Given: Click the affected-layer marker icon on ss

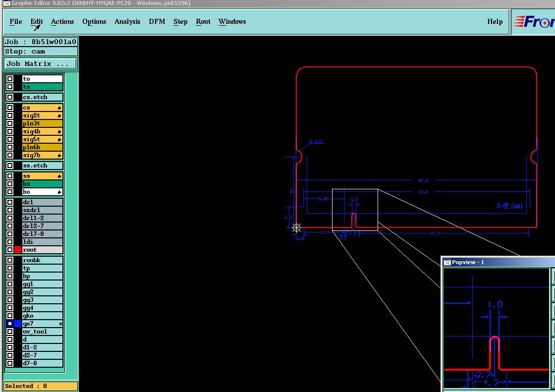Looking at the screenshot, I should 59,176.
